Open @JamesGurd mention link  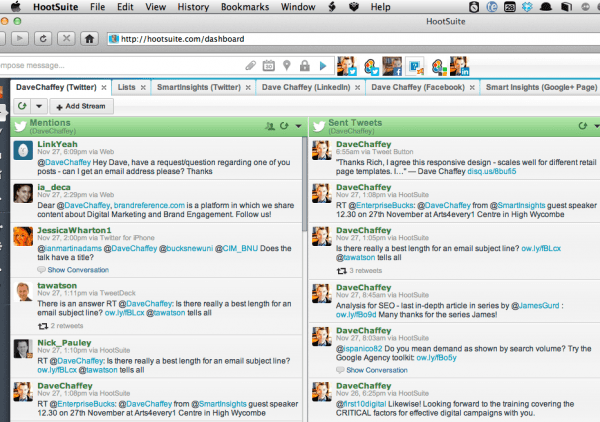[x=535, y=306]
